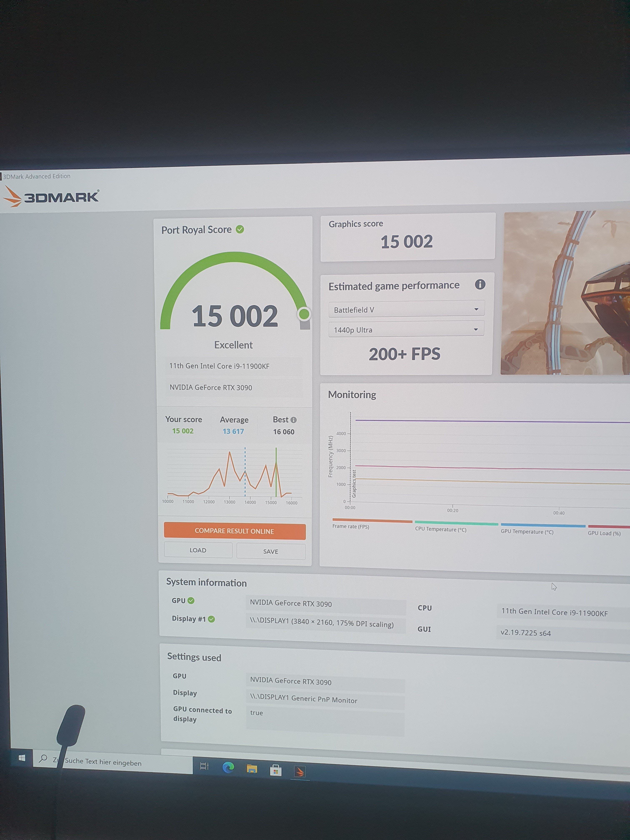Click the Graphics score value 15 002
This screenshot has width=630, height=840.
click(x=406, y=242)
